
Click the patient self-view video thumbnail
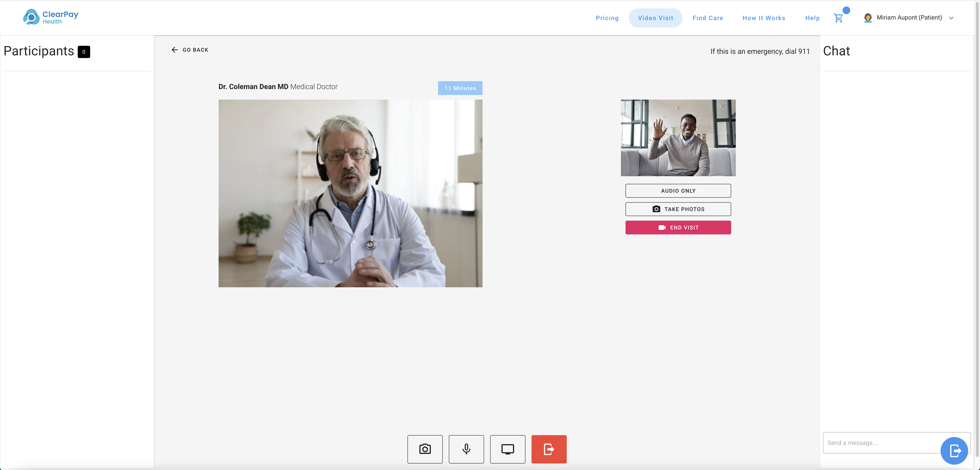678,138
